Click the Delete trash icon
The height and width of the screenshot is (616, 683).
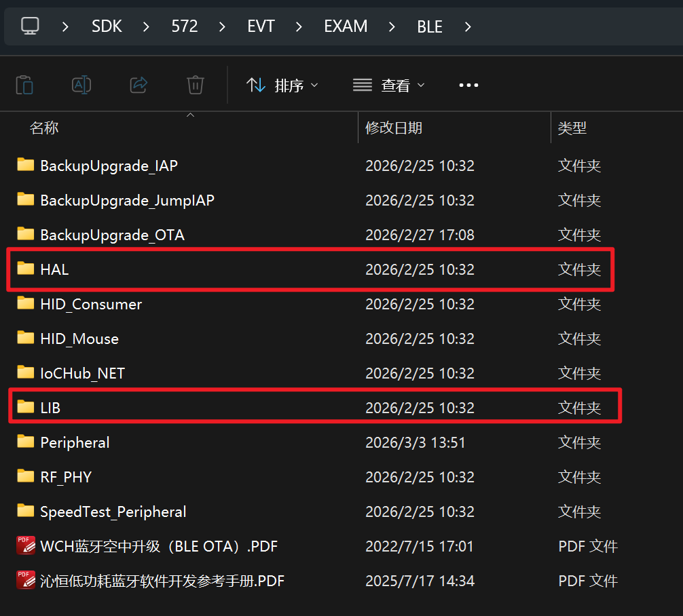click(x=195, y=85)
